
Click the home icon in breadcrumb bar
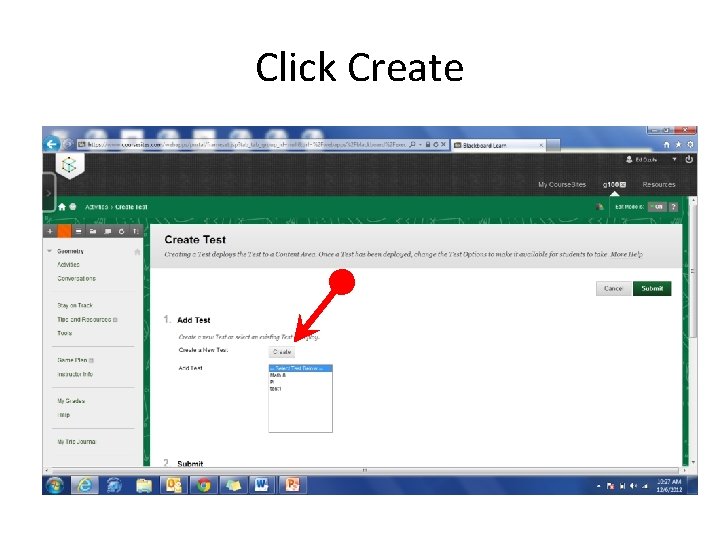pos(62,207)
